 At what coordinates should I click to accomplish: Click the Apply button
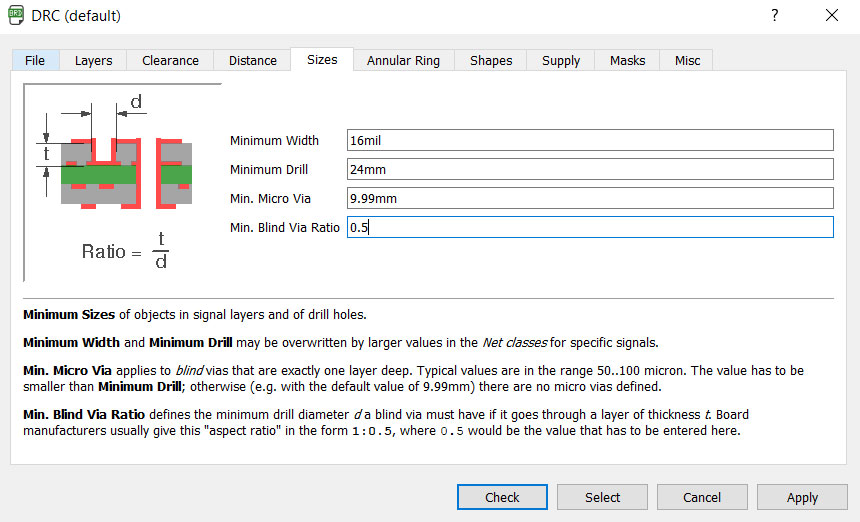[802, 497]
